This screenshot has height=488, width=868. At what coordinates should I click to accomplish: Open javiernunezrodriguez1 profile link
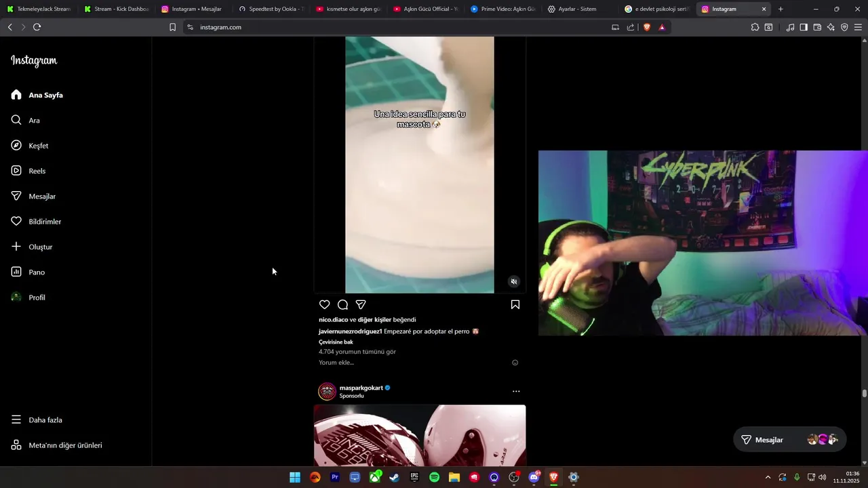(x=351, y=331)
